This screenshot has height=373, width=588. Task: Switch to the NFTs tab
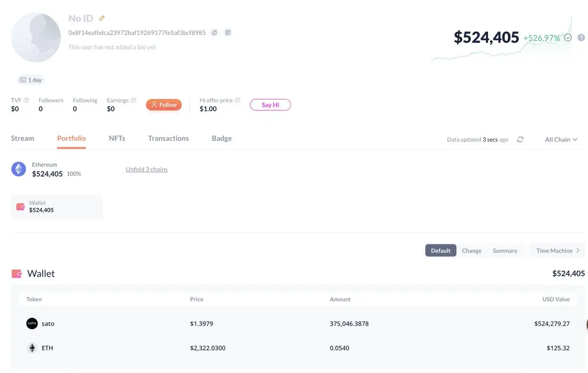[x=117, y=139]
